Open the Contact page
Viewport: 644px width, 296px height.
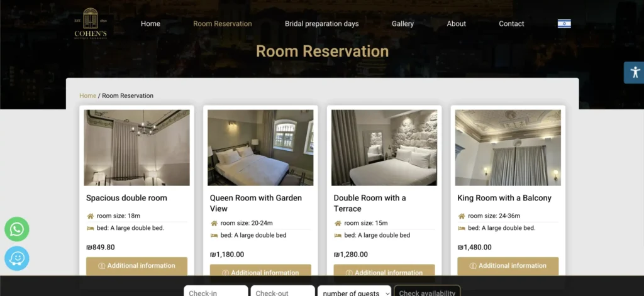[x=511, y=24]
